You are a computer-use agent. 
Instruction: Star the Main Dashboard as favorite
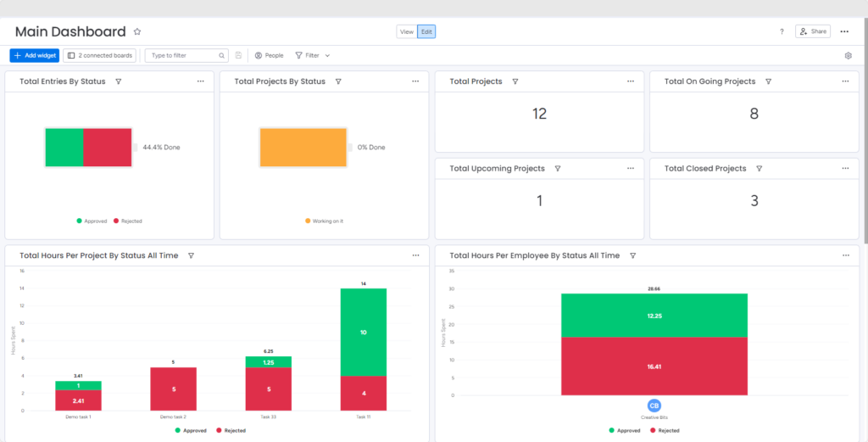point(137,31)
